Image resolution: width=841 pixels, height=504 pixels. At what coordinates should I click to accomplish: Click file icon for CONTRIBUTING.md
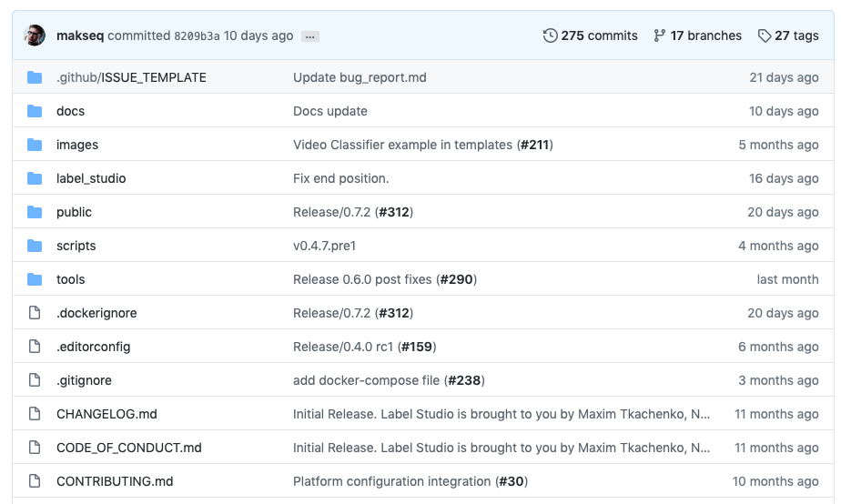(x=35, y=481)
